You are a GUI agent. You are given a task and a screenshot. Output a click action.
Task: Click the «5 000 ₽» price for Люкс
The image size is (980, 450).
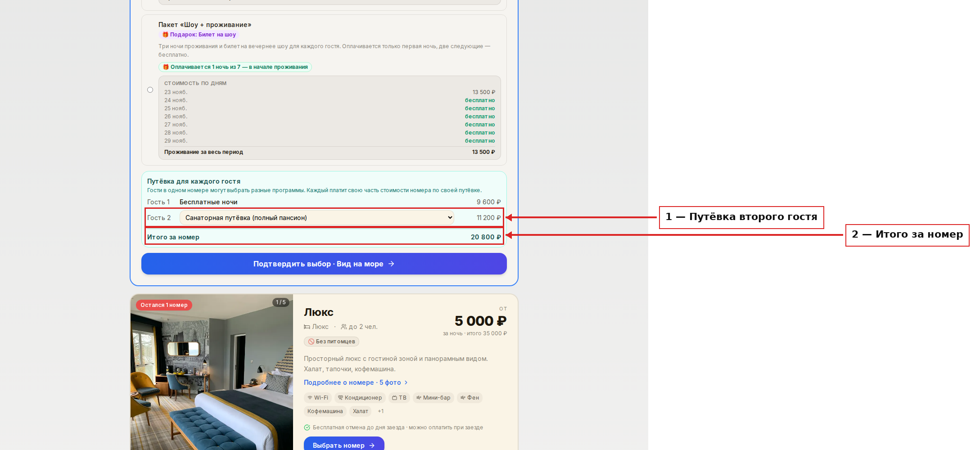[480, 321]
